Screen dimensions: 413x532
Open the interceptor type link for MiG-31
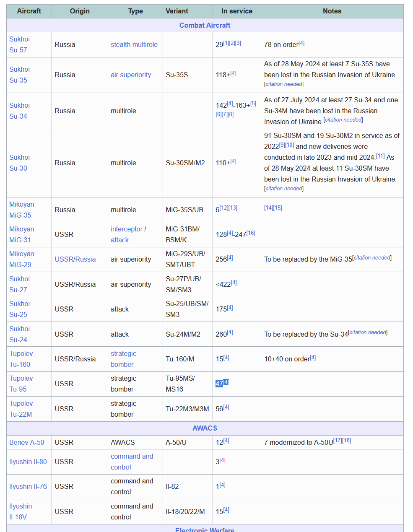click(x=127, y=229)
